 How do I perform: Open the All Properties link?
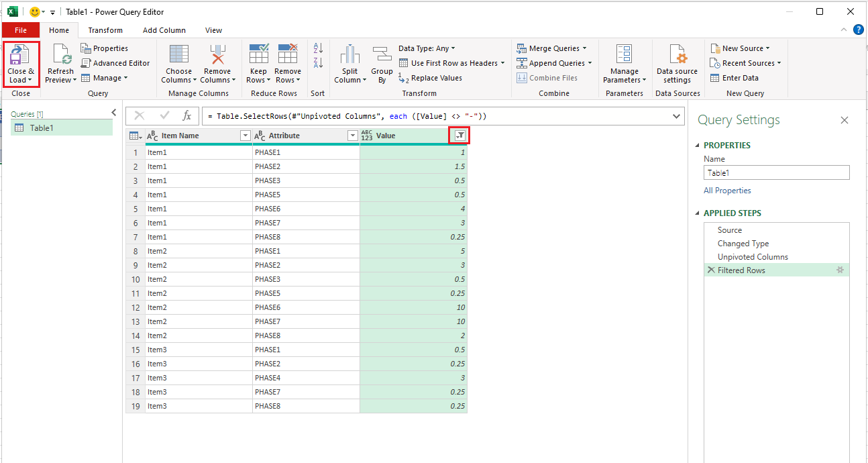pyautogui.click(x=727, y=191)
